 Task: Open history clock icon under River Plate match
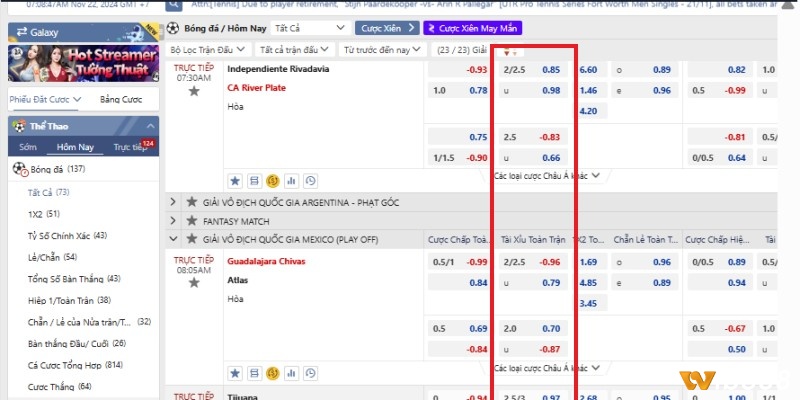coord(310,181)
